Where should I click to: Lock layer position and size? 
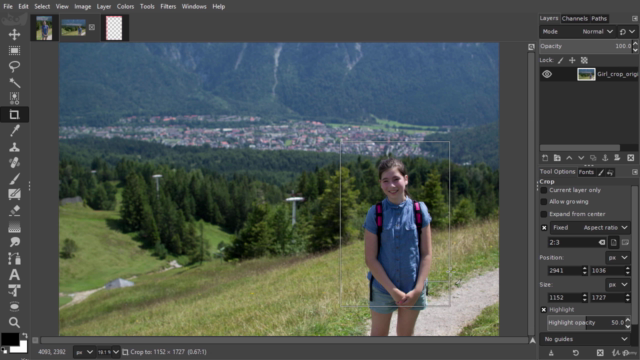(572, 60)
